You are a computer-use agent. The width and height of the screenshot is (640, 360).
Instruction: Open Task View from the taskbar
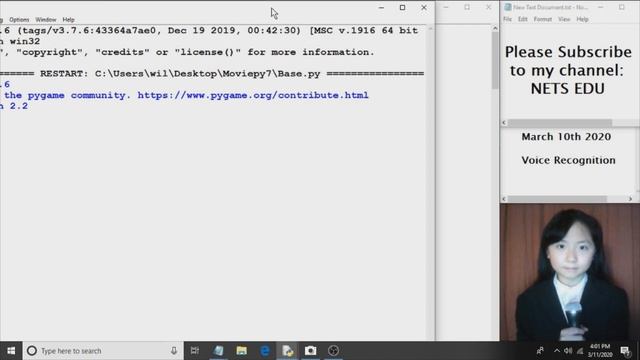click(195, 351)
